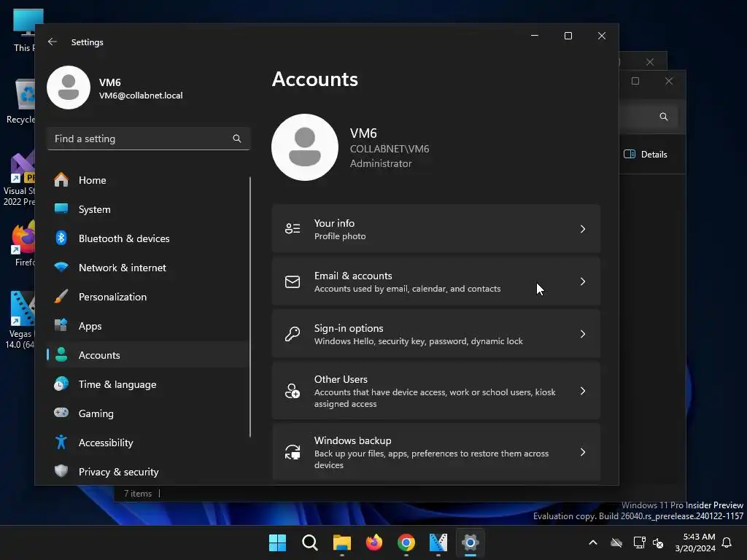Launch Firefox from the taskbar
The image size is (747, 560).
(x=374, y=542)
